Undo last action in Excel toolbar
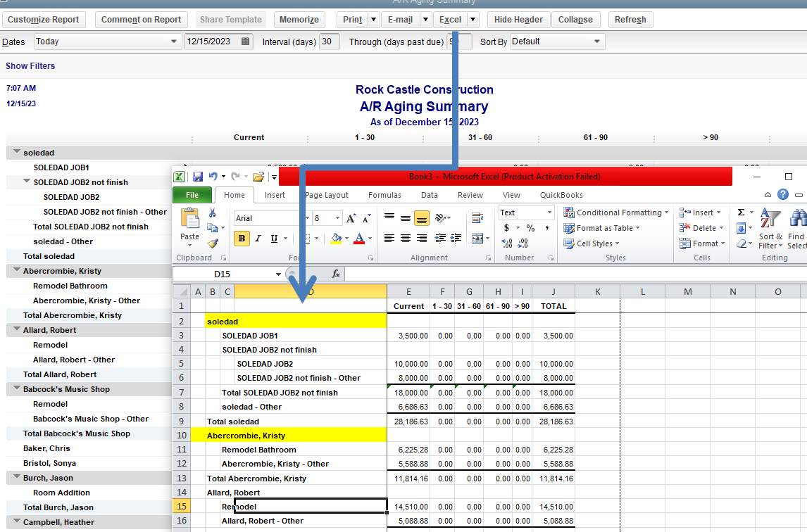Viewport: 807px width, 532px height. tap(213, 177)
